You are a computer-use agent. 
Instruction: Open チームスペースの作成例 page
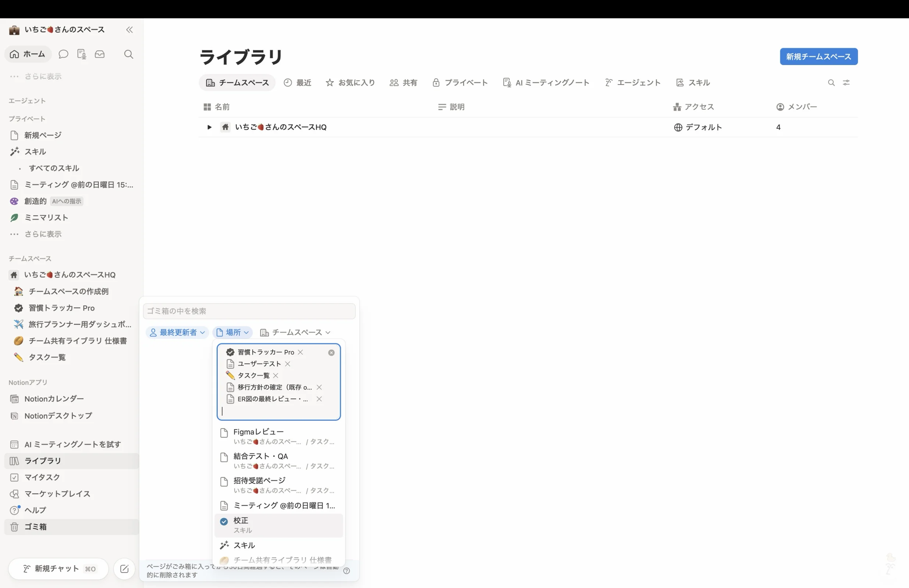(x=72, y=291)
